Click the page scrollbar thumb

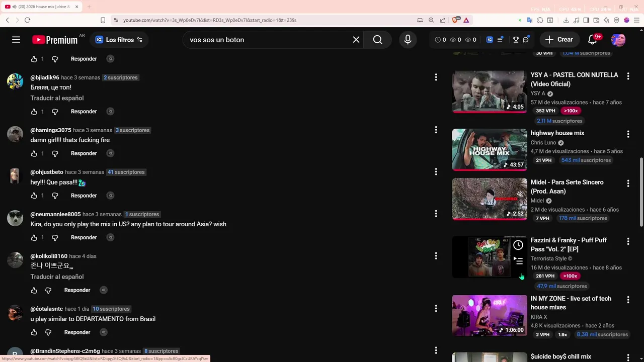click(x=641, y=192)
